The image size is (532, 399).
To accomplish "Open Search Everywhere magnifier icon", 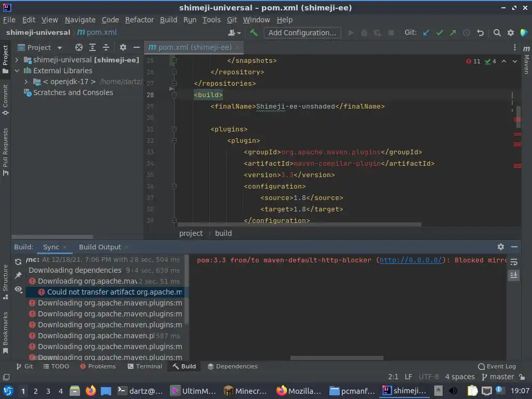I will (x=497, y=33).
